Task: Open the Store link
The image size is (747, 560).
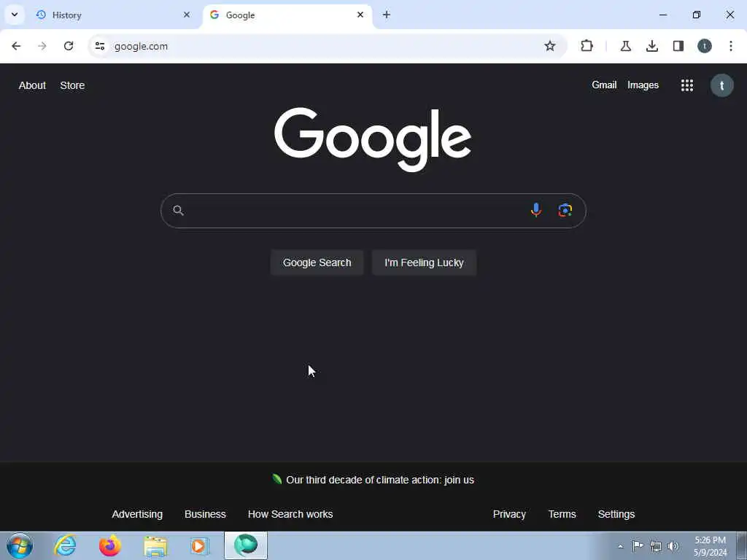Action: [72, 85]
